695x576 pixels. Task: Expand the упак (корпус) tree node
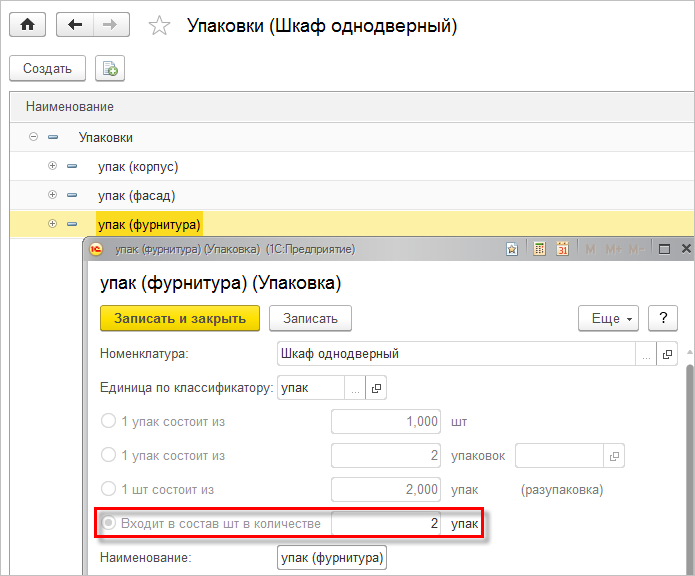point(52,166)
